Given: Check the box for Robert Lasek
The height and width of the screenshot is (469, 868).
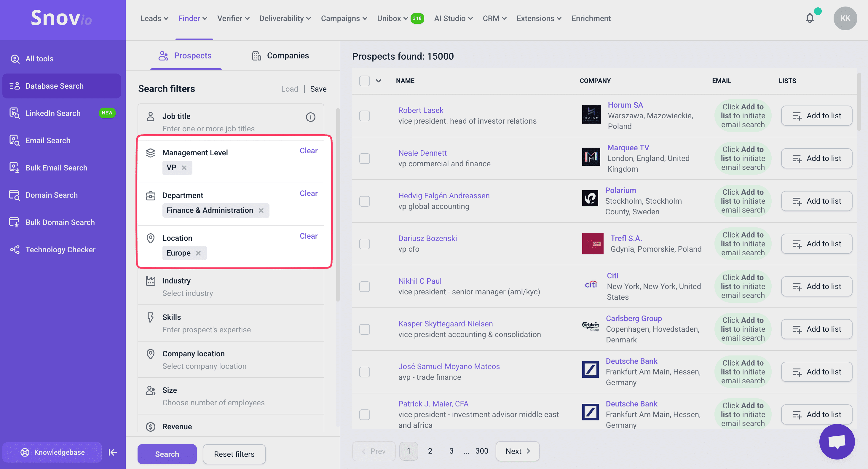Looking at the screenshot, I should (x=365, y=116).
